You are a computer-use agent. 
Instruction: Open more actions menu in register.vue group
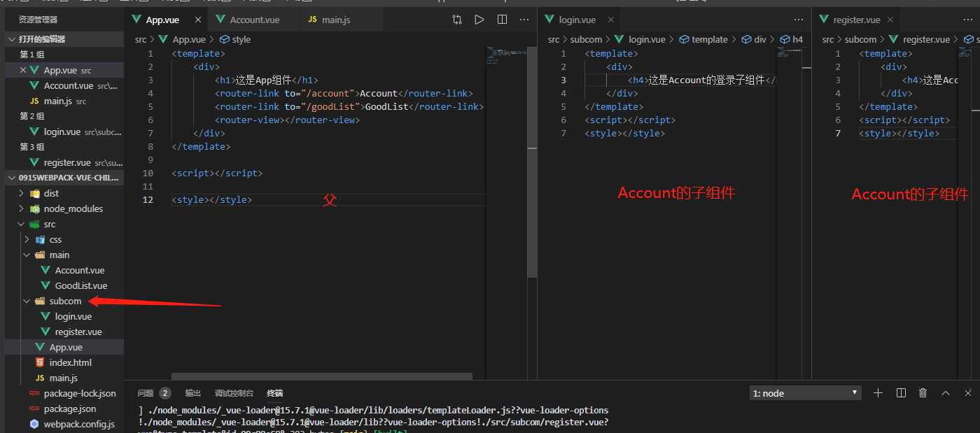[x=969, y=20]
